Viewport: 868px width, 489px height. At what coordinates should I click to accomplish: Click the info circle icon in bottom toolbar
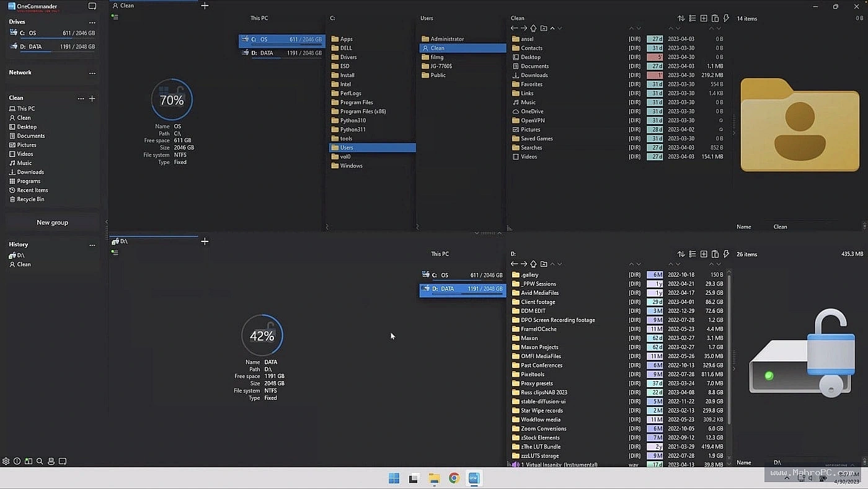pos(17,461)
